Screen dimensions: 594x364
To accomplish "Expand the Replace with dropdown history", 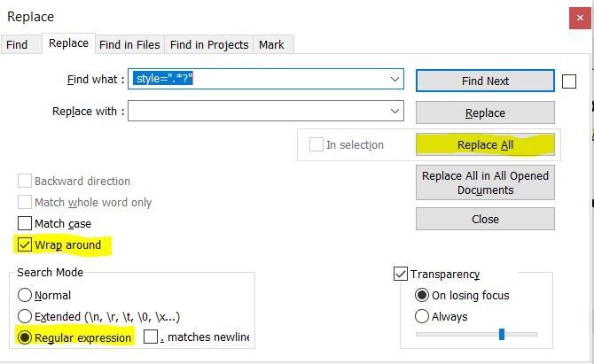I will point(395,112).
